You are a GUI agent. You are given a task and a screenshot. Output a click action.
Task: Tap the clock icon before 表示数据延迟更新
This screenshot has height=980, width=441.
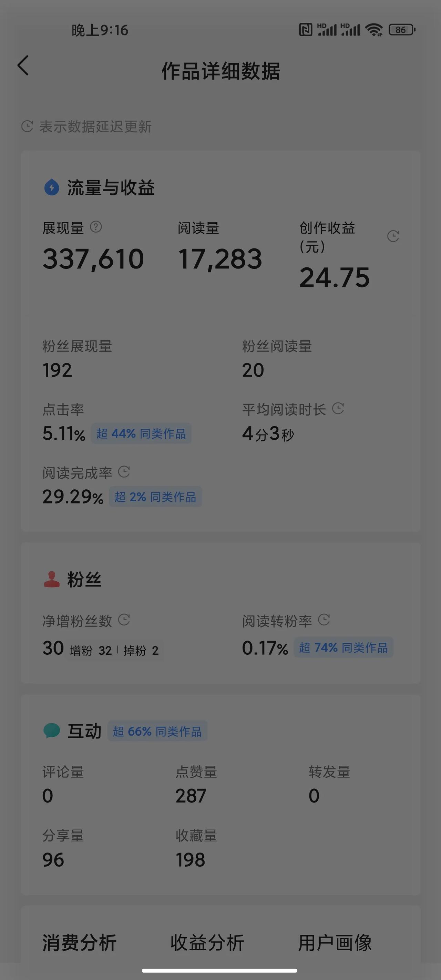pos(27,126)
